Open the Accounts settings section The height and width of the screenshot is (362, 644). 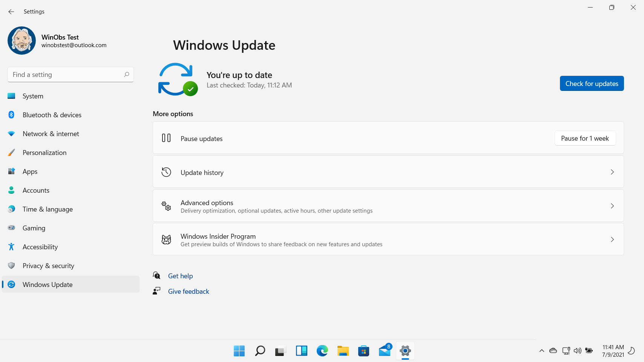click(x=36, y=190)
